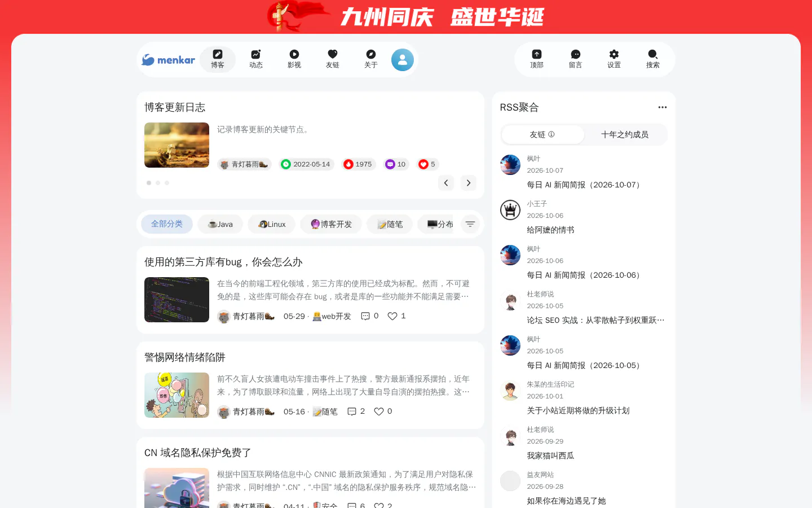812x508 pixels.
Task: Show previous slide in featured carousel
Action: pyautogui.click(x=446, y=183)
